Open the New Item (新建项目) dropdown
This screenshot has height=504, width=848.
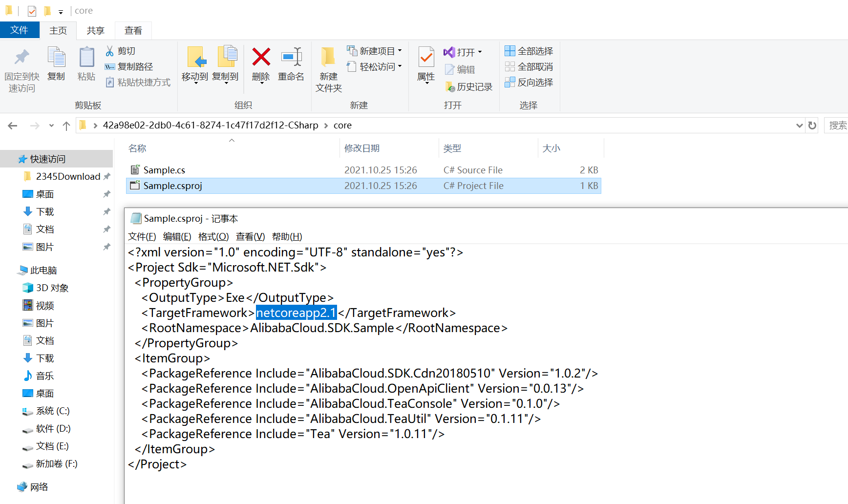click(375, 51)
